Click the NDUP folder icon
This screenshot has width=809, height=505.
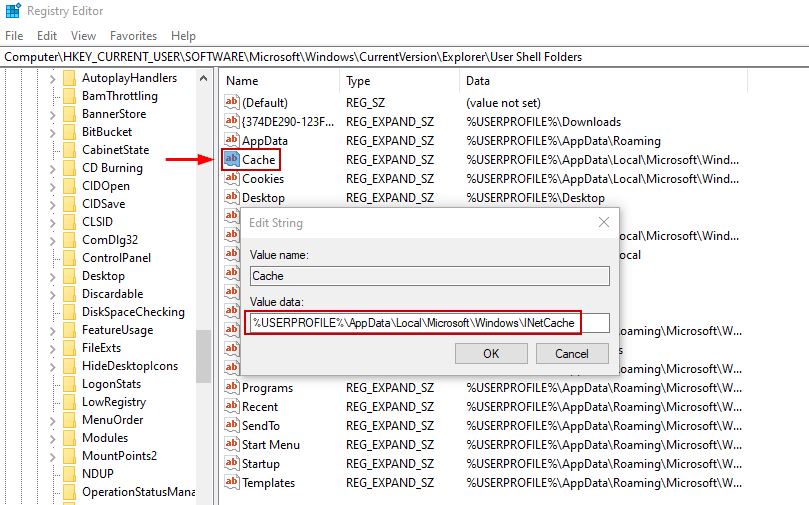[69, 474]
